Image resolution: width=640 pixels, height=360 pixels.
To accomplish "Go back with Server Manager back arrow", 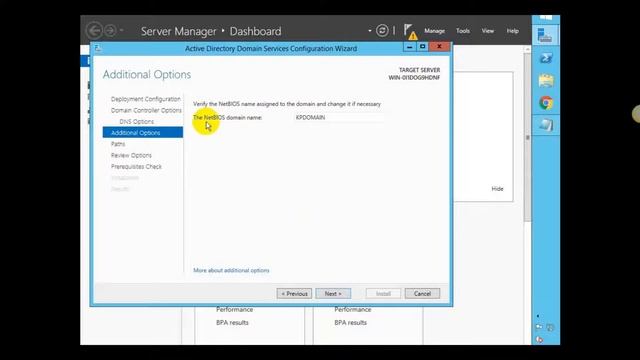I will [95, 31].
